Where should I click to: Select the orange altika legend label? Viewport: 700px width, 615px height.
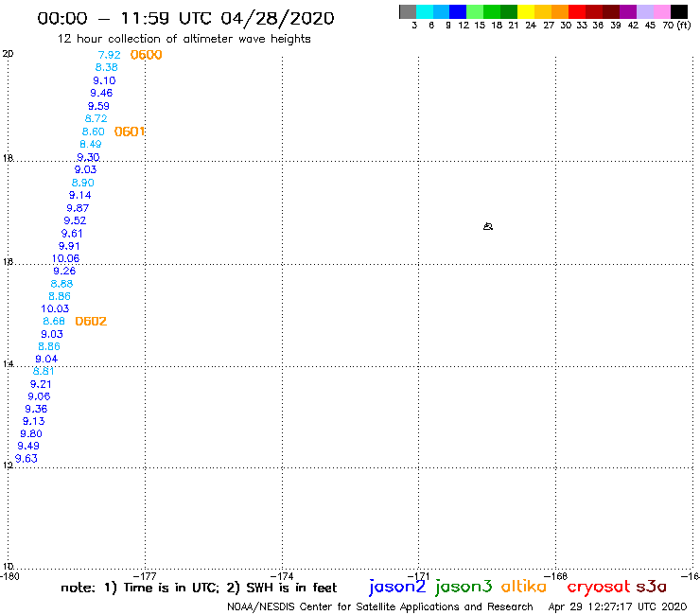(523, 586)
